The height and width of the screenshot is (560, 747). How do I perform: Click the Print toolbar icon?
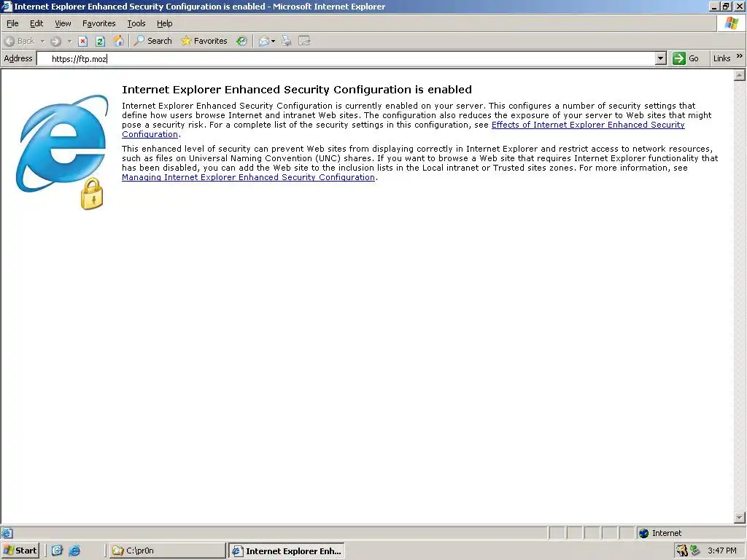[x=286, y=41]
